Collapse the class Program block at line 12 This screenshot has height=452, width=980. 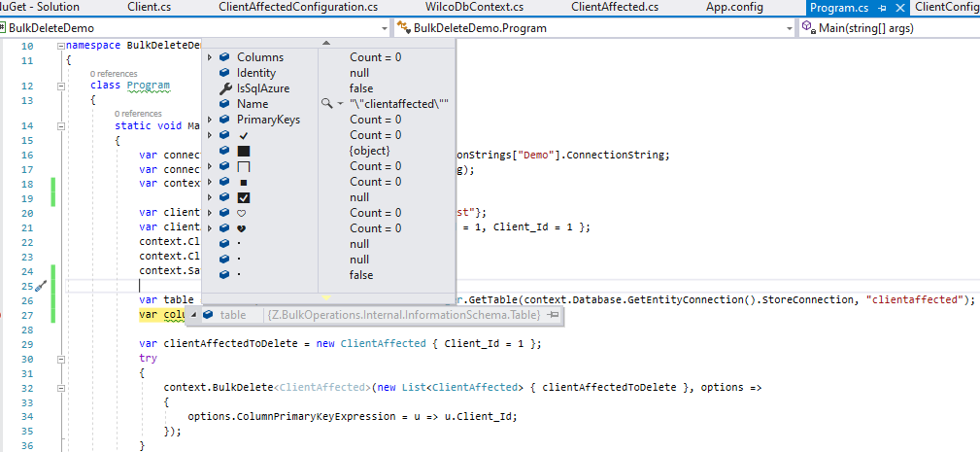coord(60,87)
